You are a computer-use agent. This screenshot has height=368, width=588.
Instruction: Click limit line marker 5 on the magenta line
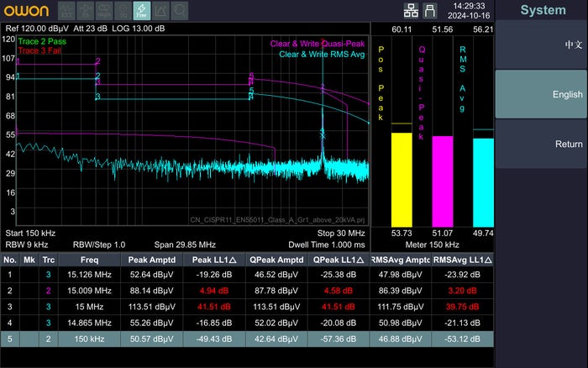click(x=251, y=76)
